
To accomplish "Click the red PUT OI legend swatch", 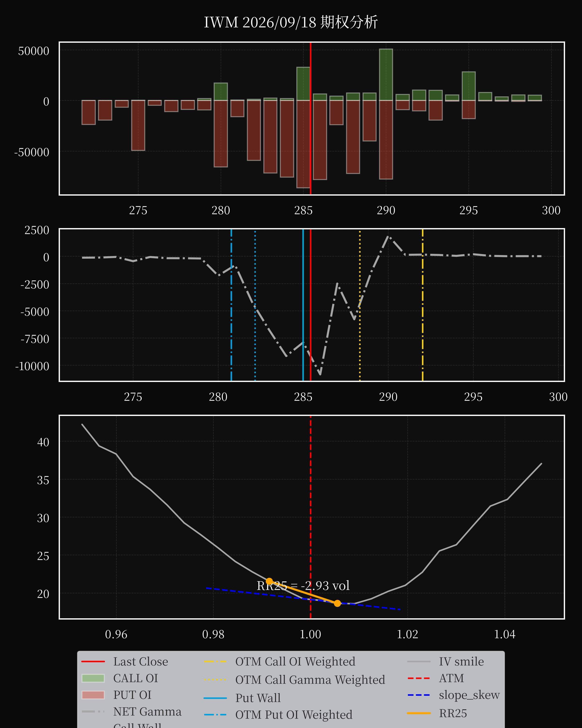I will pyautogui.click(x=93, y=695).
